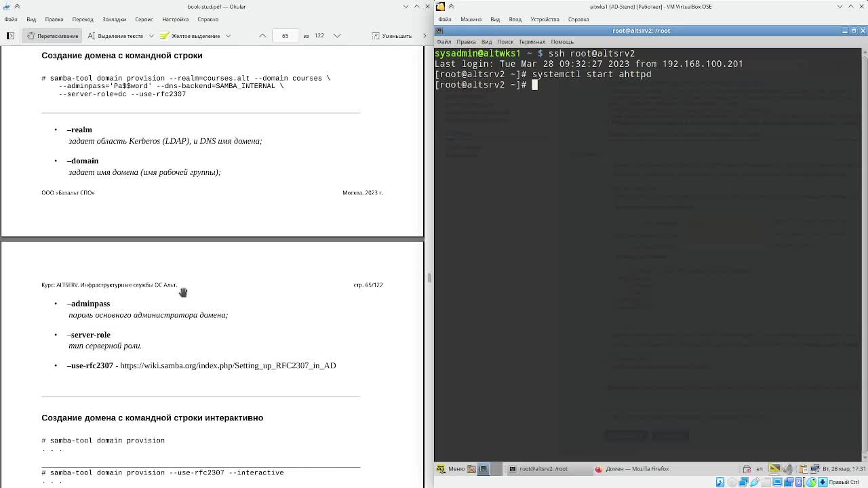This screenshot has width=868, height=488.
Task: Click VirtualBox shared folders status icon
Action: coord(766,482)
